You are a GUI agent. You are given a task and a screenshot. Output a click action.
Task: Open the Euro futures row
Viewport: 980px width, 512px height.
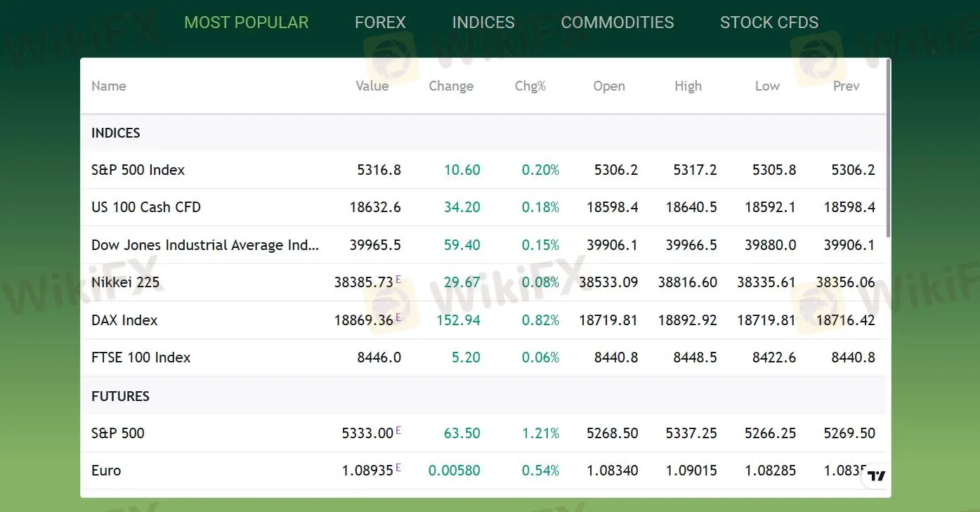point(106,471)
